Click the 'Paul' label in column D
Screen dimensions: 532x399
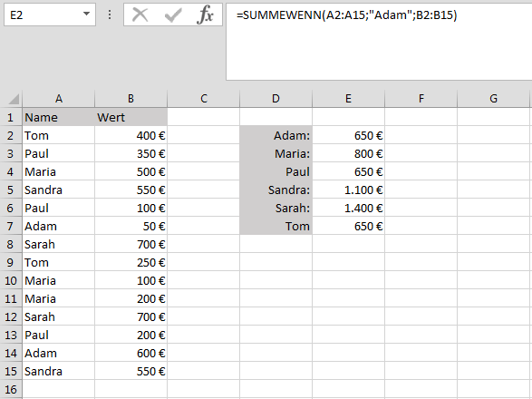276,171
